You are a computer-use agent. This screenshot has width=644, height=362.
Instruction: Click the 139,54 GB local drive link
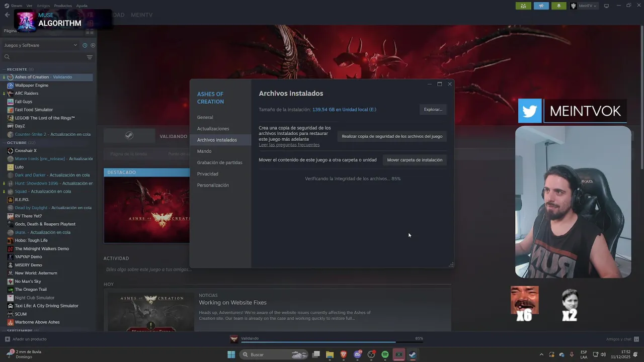click(x=344, y=110)
